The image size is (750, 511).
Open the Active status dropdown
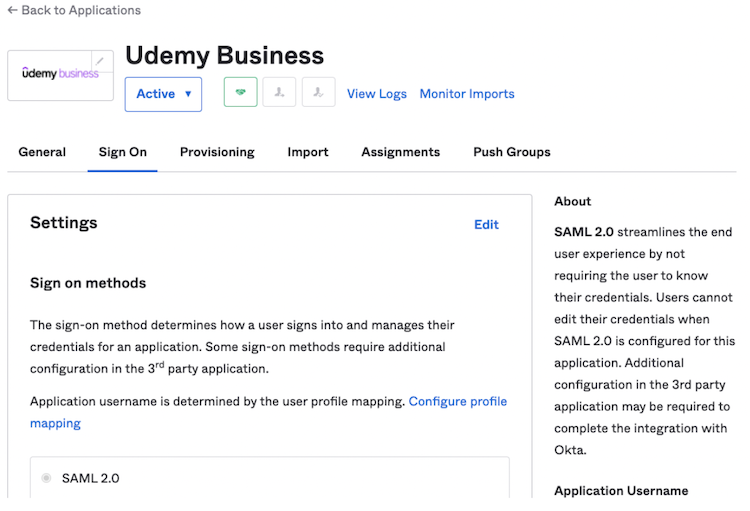pyautogui.click(x=163, y=94)
